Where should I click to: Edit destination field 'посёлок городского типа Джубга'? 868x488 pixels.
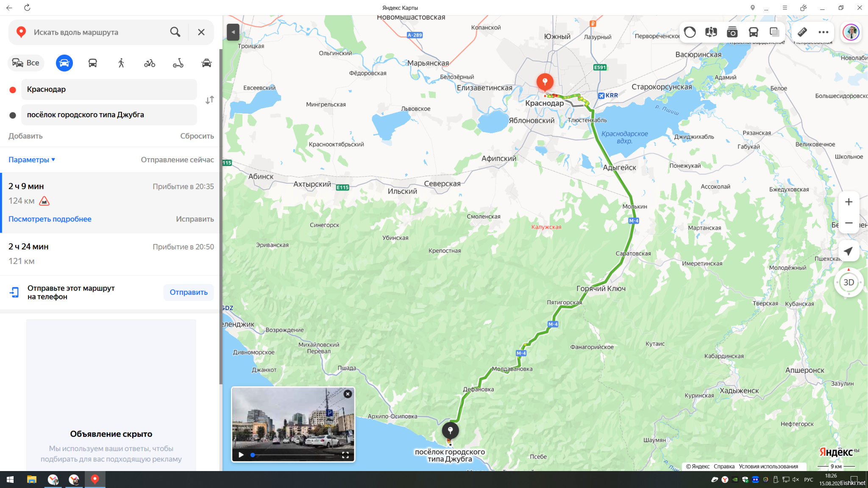tap(109, 115)
